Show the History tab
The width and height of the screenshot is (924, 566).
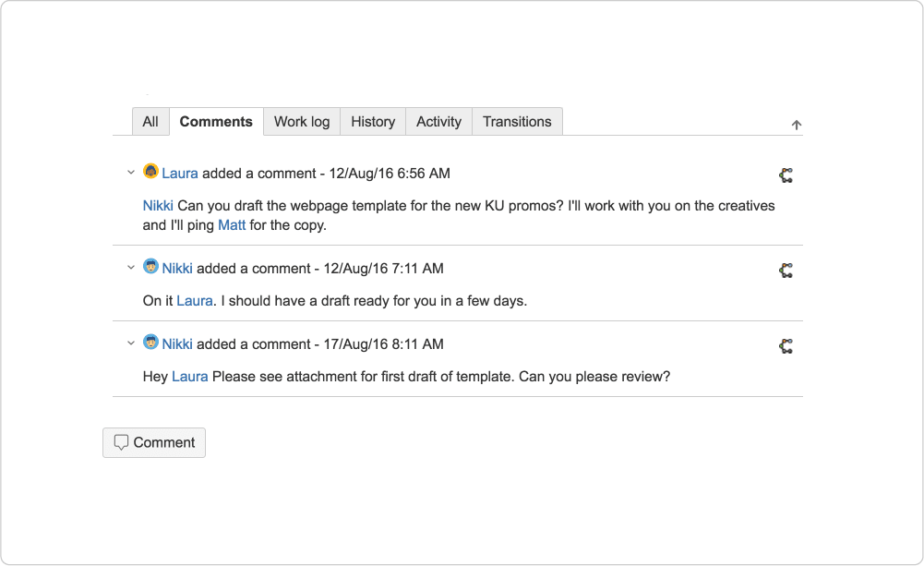coord(373,122)
